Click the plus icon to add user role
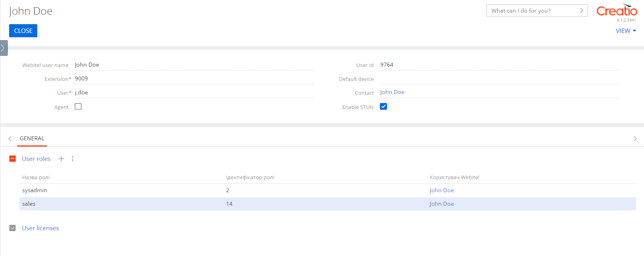The image size is (644, 256). pyautogui.click(x=61, y=159)
